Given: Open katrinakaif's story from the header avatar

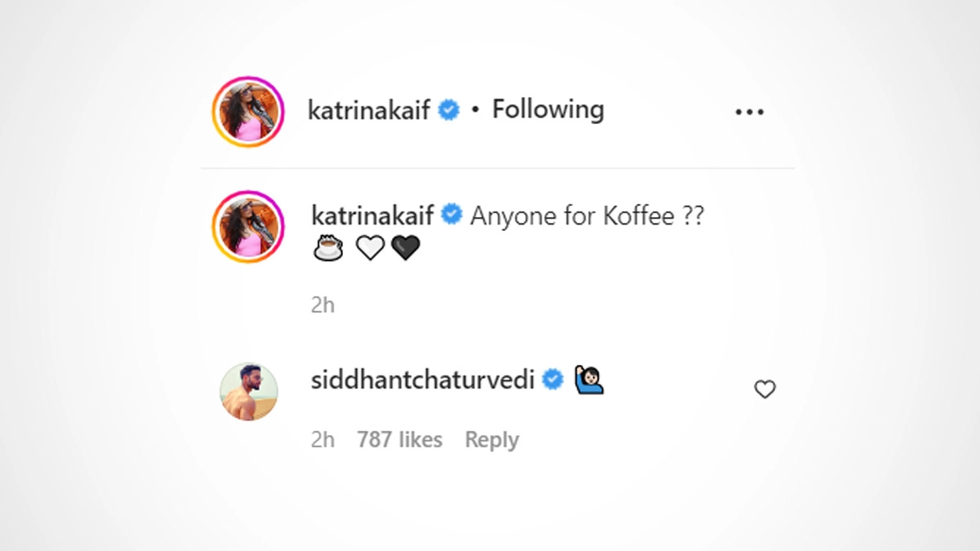Looking at the screenshot, I should pos(247,112).
